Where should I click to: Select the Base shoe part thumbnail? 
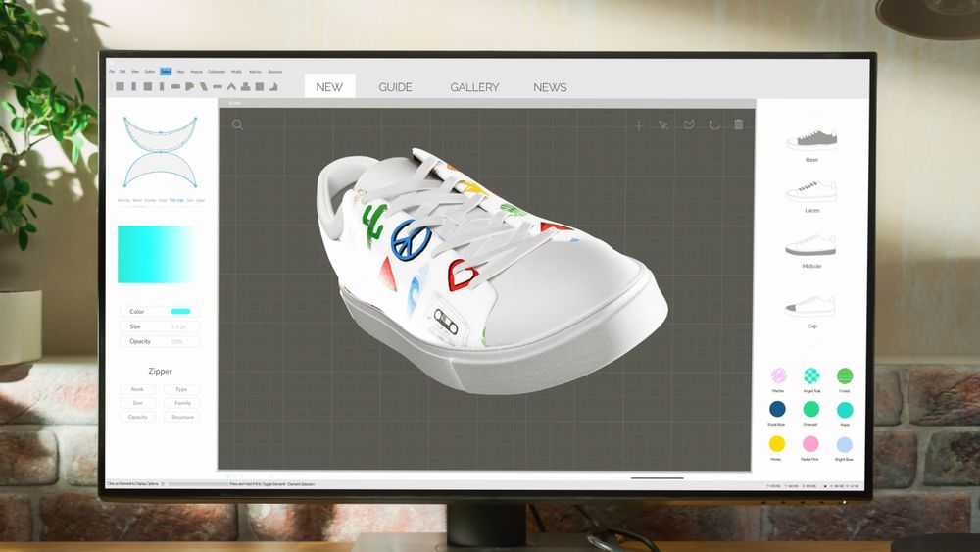(811, 139)
